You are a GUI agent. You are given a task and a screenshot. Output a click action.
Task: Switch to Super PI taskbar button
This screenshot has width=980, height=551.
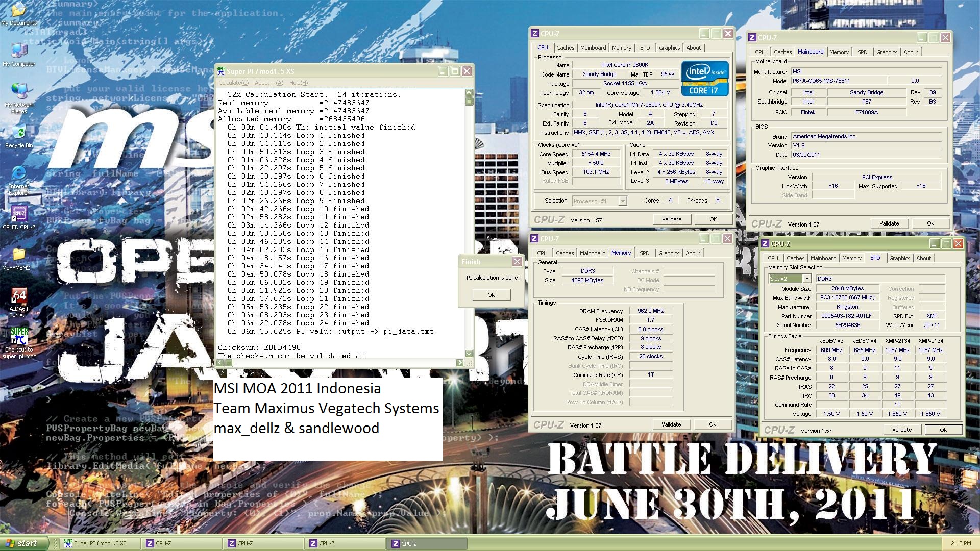100,543
